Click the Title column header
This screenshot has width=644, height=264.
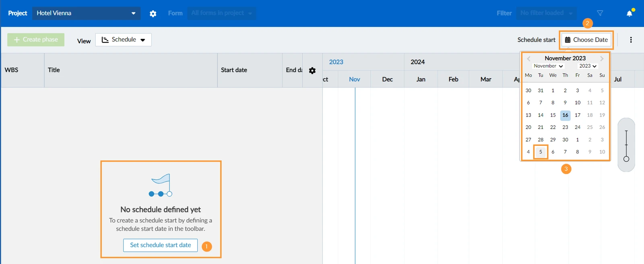(x=54, y=70)
